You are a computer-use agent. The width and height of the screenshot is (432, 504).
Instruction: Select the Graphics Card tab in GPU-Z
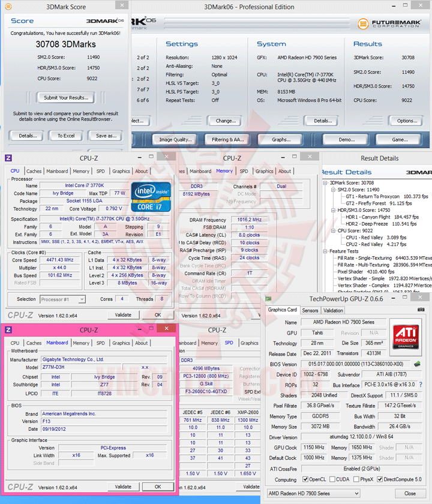click(x=282, y=310)
